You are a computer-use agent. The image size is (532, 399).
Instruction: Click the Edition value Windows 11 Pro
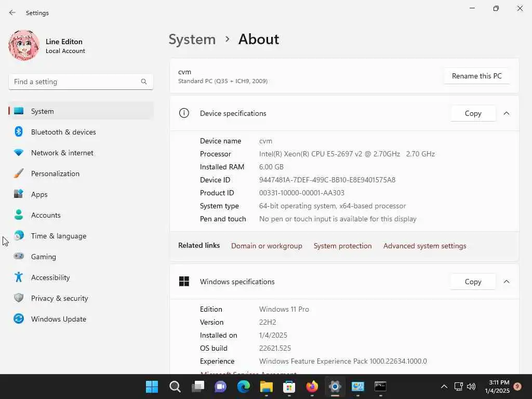pos(284,310)
